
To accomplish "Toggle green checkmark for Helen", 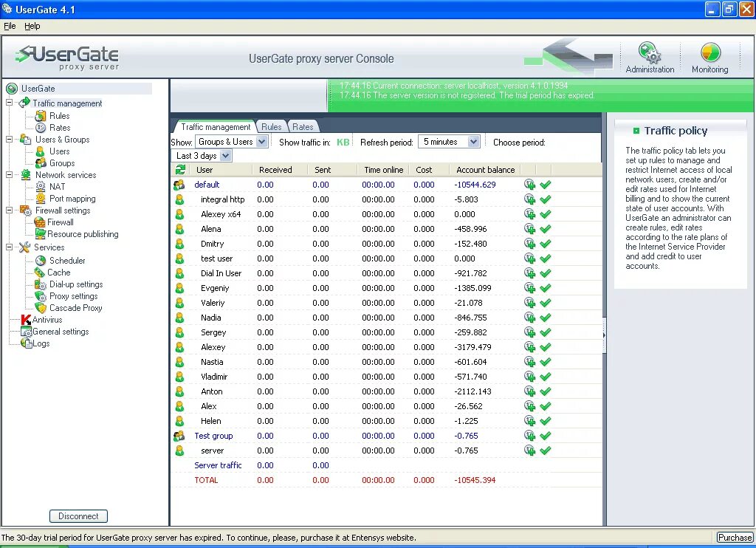I will (546, 421).
